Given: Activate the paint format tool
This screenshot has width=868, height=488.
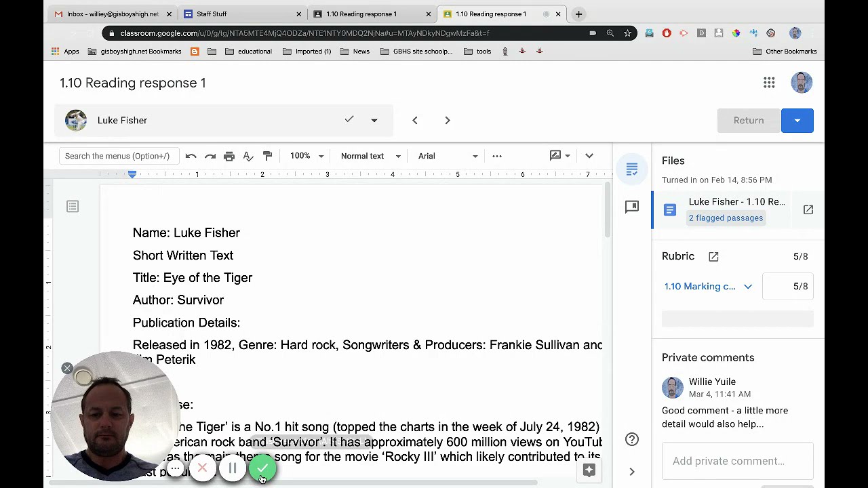Looking at the screenshot, I should 267,156.
